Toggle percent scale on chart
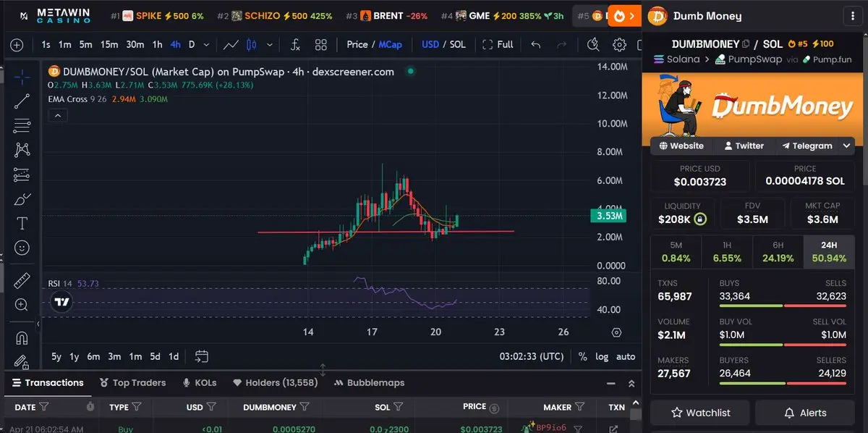This screenshot has width=868, height=433. [x=583, y=356]
